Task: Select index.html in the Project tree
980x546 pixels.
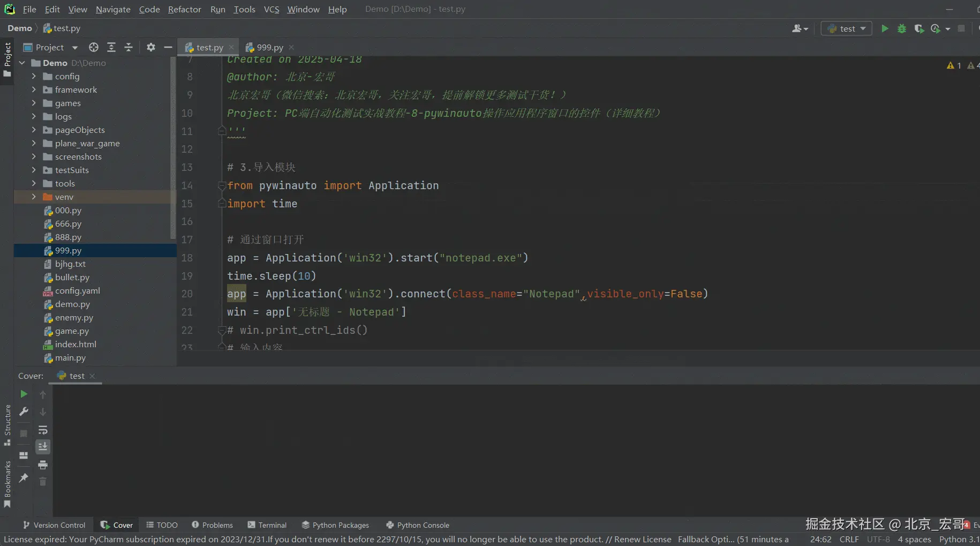Action: [x=95, y=344]
